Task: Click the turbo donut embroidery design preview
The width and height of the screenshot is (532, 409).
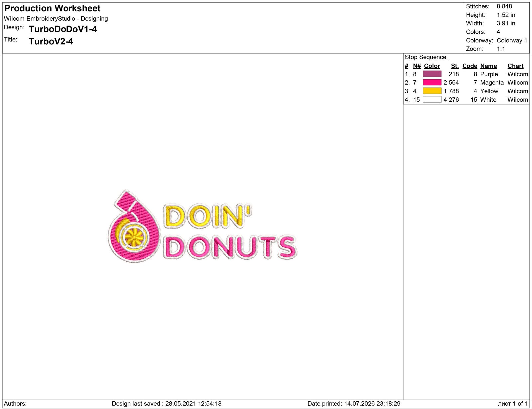Action: pyautogui.click(x=202, y=227)
